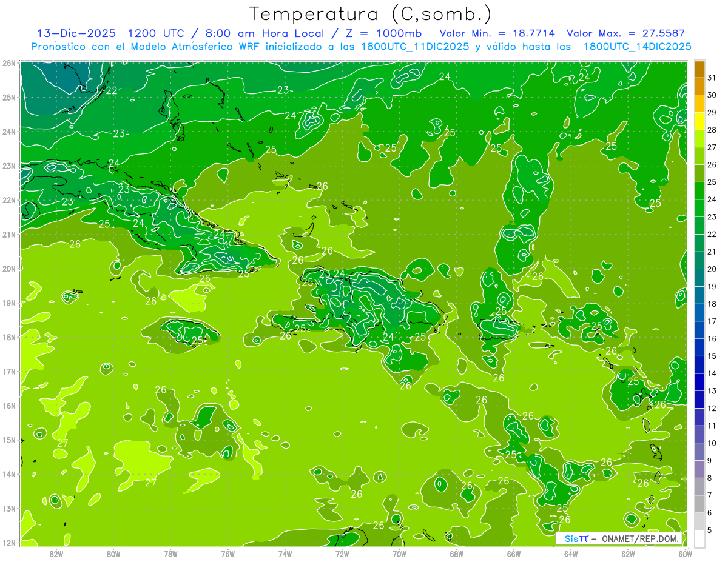Pick the legend swatch between 30 and 31
This screenshot has height=562, width=728.
(699, 86)
